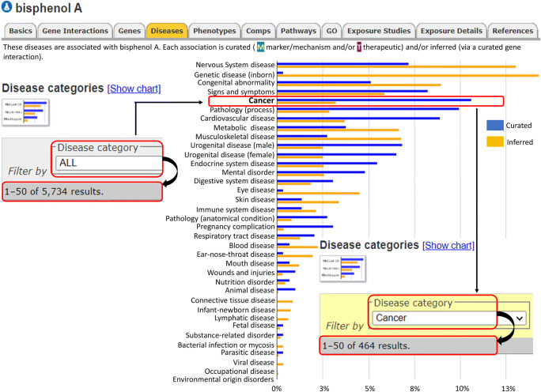541x392 pixels.
Task: Click the Immune system disease label
Action: tap(236, 209)
